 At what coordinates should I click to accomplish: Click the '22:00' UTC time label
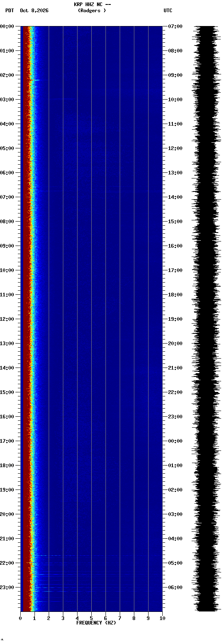175,392
